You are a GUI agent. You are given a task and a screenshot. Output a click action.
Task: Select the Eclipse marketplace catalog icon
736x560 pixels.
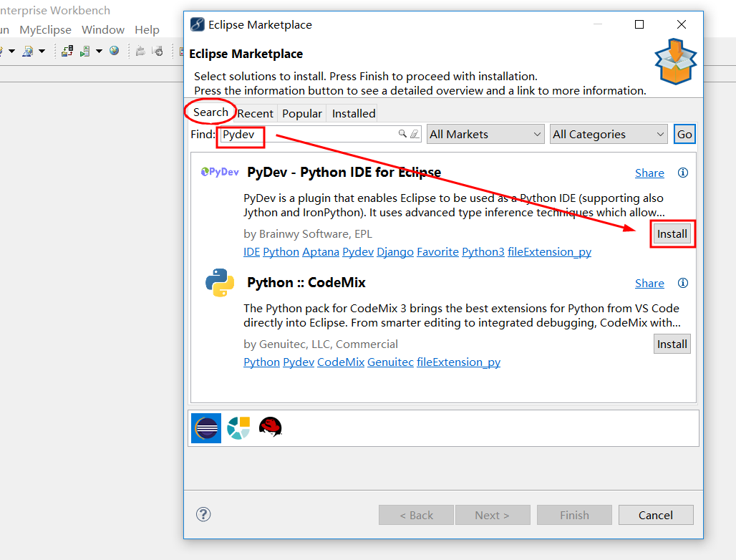[206, 428]
